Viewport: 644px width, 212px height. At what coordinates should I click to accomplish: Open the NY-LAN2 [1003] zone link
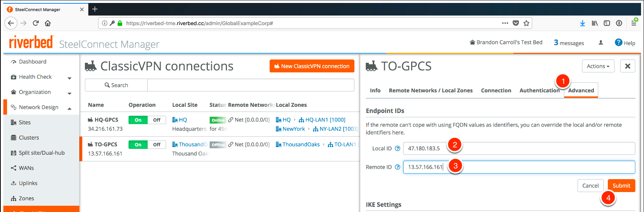click(x=335, y=129)
